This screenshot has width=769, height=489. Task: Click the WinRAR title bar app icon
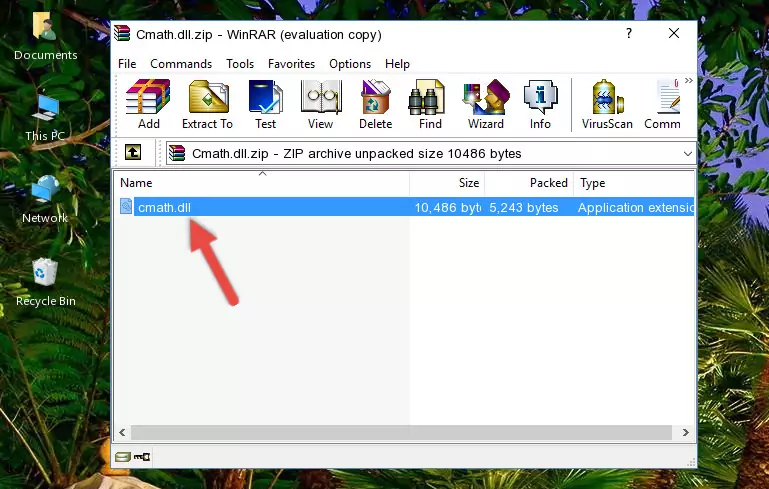(x=122, y=34)
